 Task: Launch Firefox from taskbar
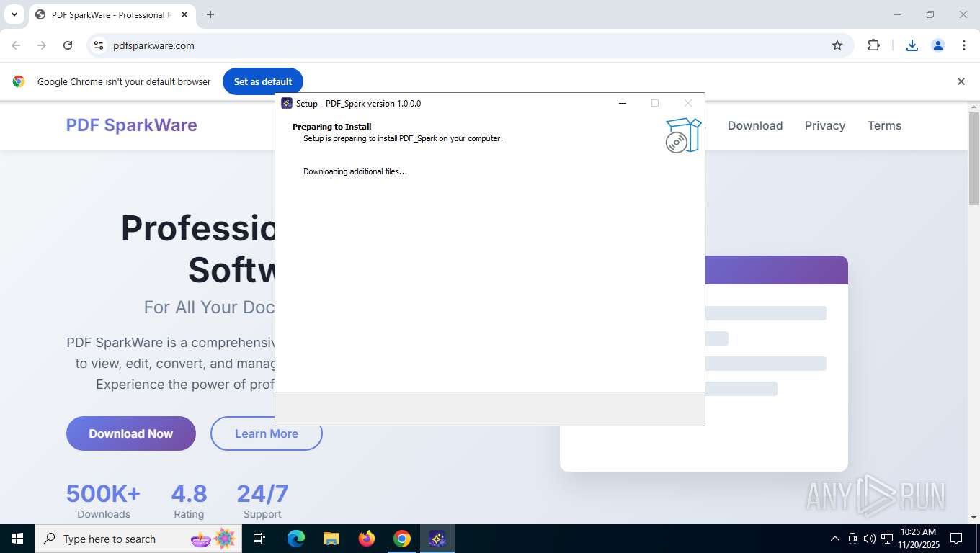(367, 539)
